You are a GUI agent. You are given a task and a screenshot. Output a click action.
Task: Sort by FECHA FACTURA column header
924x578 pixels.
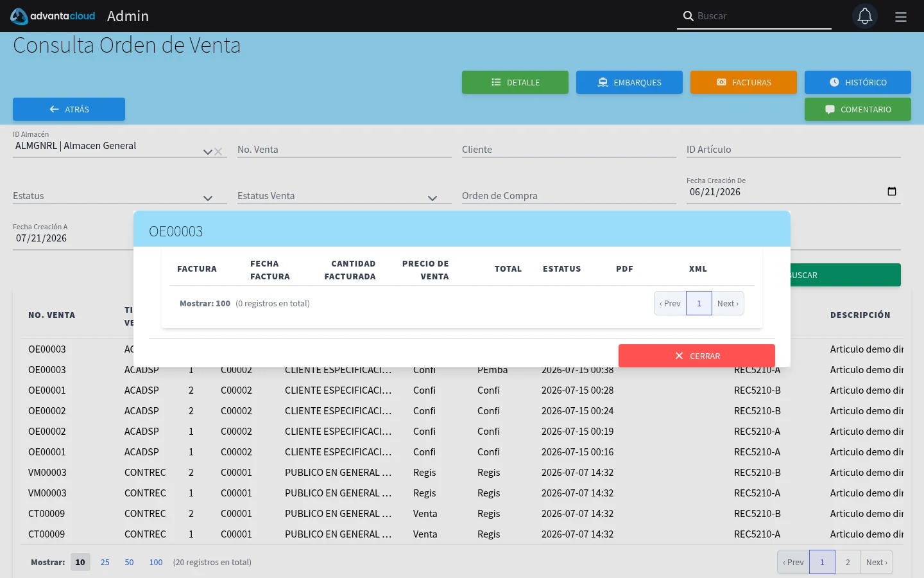coord(270,270)
